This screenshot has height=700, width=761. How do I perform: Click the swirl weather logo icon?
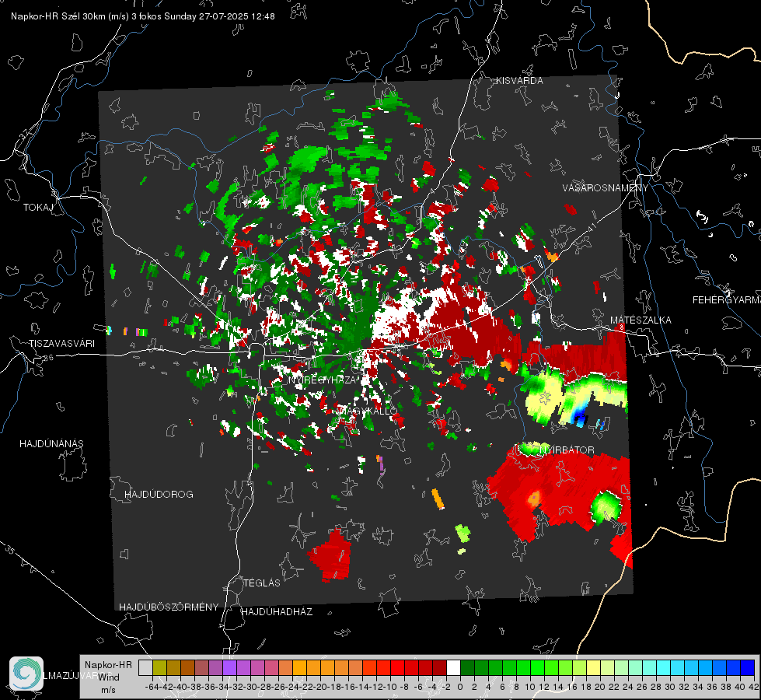coord(26,674)
